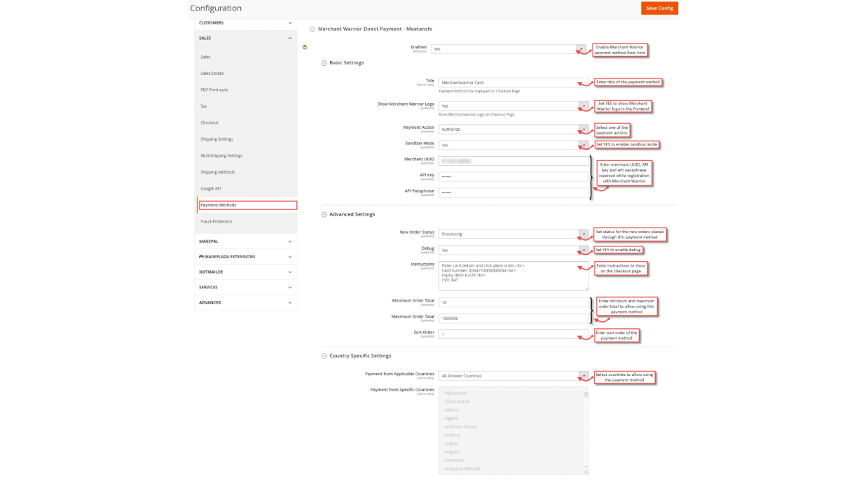Image resolution: width=868 pixels, height=483 pixels.
Task: Click inside the Instructions text area
Action: [x=514, y=276]
